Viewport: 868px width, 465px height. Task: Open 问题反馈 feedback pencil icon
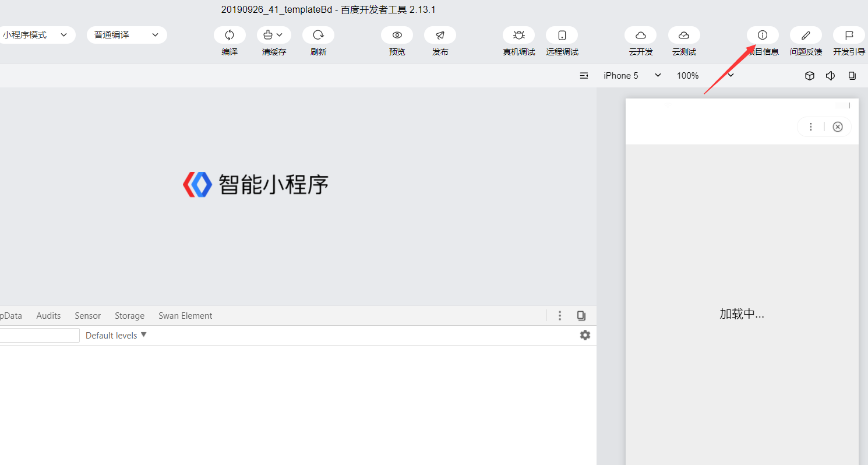tap(806, 35)
